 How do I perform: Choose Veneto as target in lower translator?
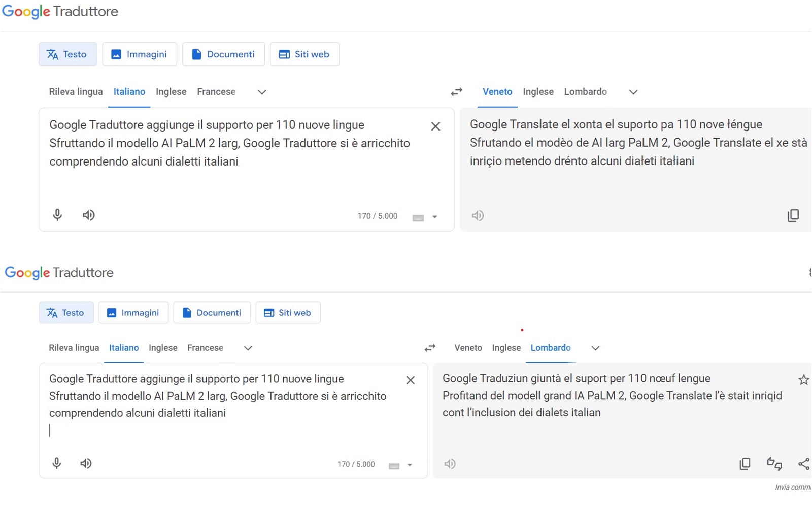pos(468,348)
